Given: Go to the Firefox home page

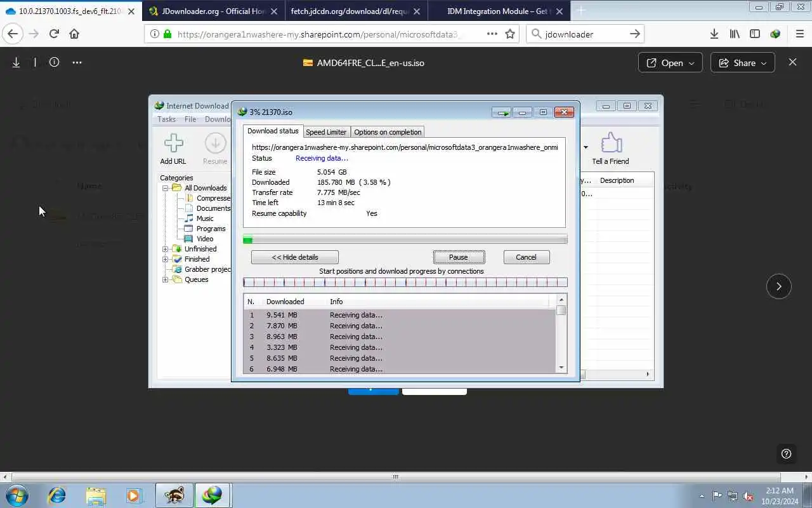Looking at the screenshot, I should pos(74,34).
